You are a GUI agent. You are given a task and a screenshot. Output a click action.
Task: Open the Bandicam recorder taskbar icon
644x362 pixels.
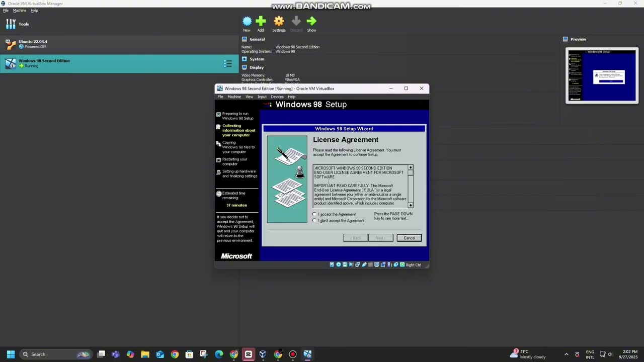[293, 354]
